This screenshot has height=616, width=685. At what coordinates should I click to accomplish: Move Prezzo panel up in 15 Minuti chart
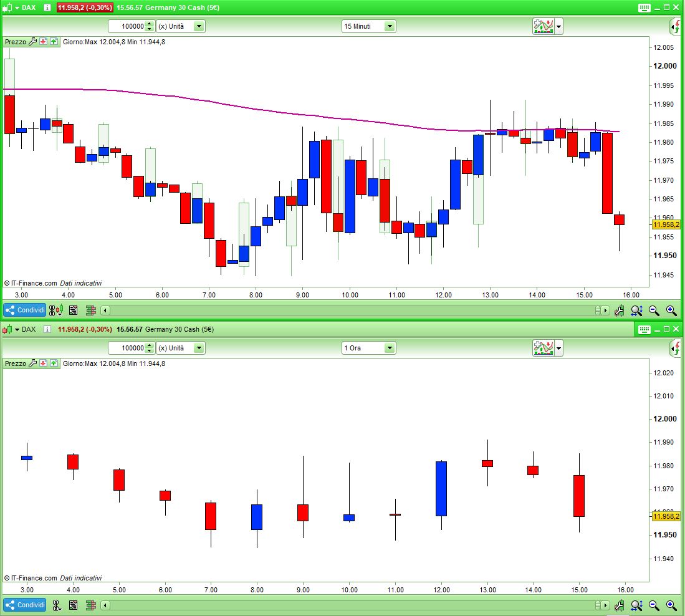(x=54, y=42)
